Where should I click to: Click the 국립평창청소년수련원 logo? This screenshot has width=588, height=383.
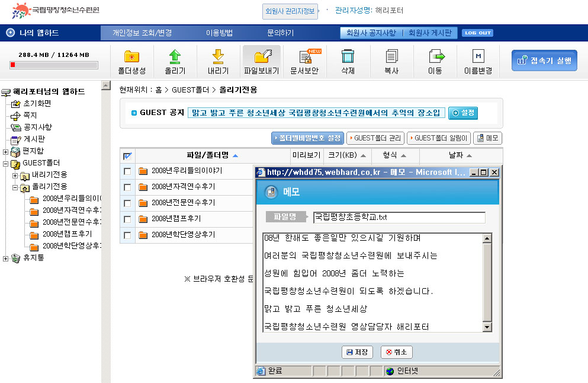56,11
